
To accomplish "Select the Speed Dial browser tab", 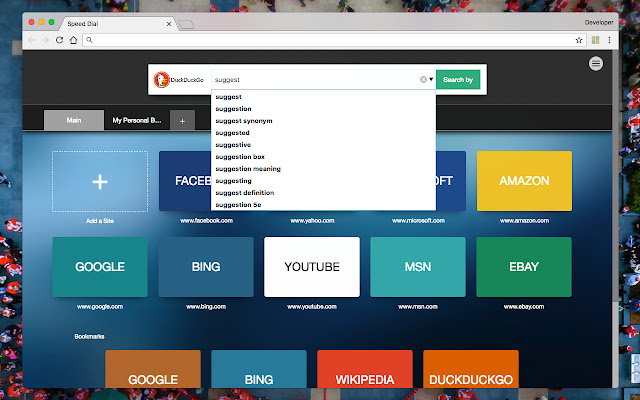I will [116, 24].
